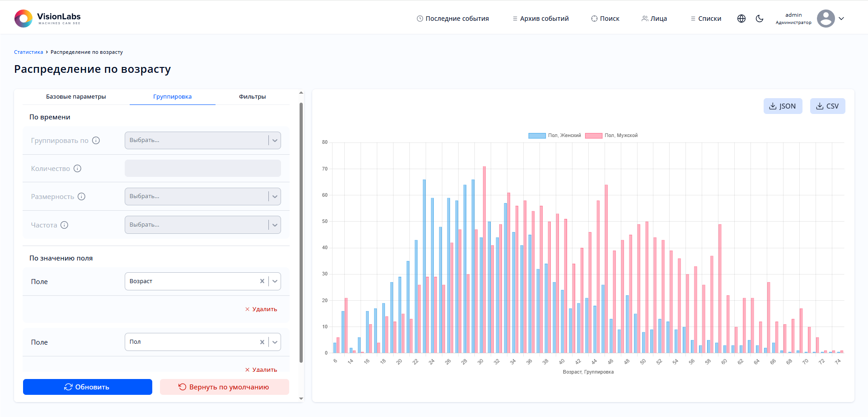Screen dimensions: 868x417
Task: Clear the Пол field selection
Action: (x=262, y=342)
